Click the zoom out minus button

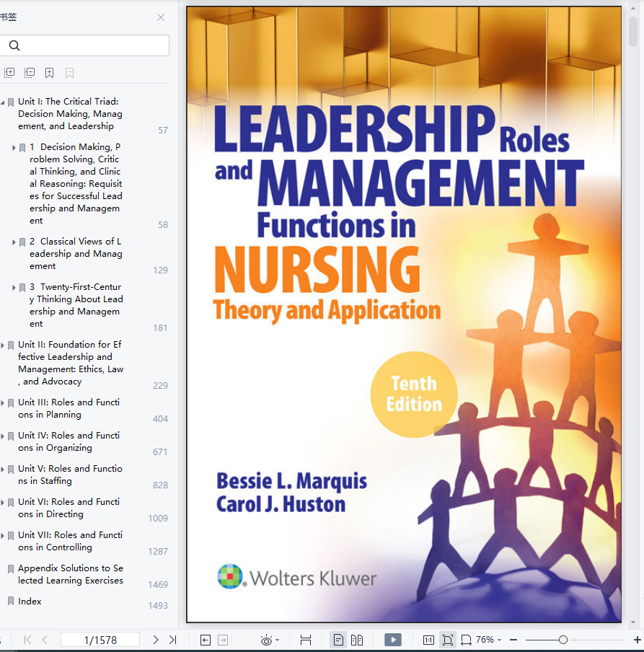513,640
